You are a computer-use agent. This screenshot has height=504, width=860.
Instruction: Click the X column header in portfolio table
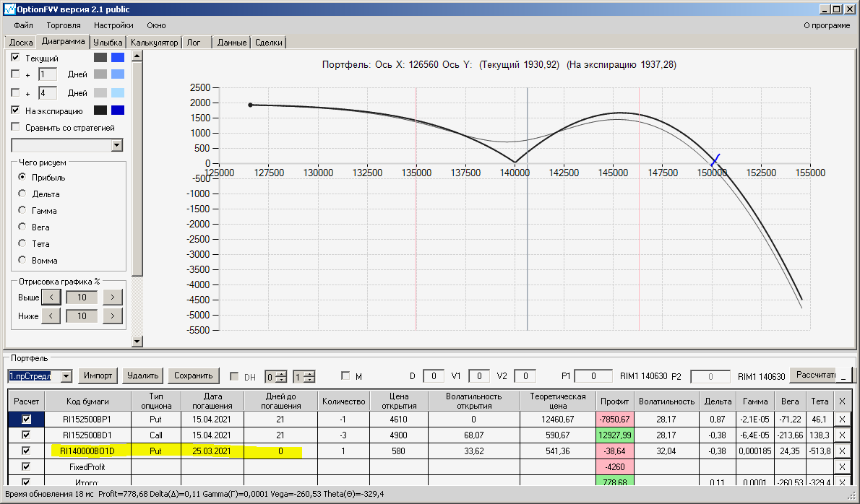click(x=842, y=401)
